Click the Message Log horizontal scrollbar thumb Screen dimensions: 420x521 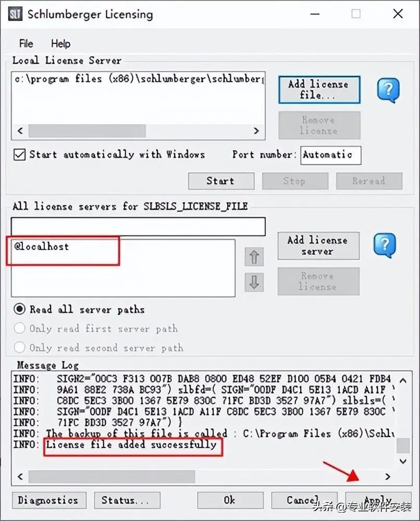112,477
